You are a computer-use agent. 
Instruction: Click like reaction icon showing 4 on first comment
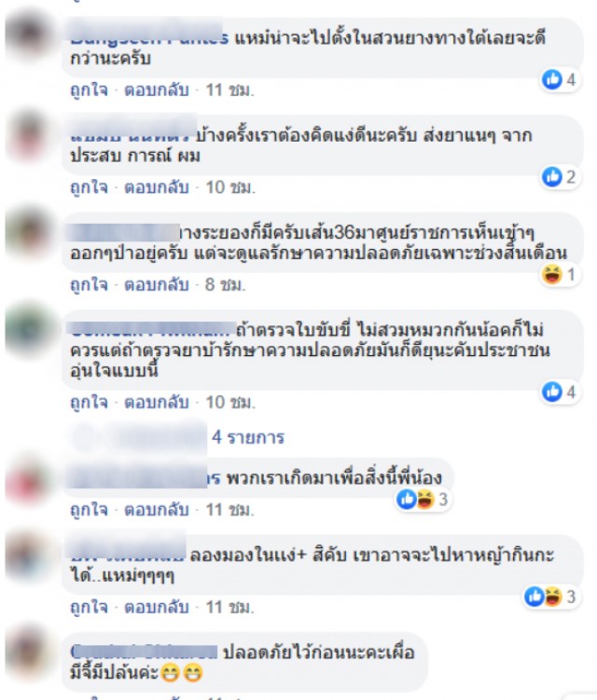click(x=552, y=80)
